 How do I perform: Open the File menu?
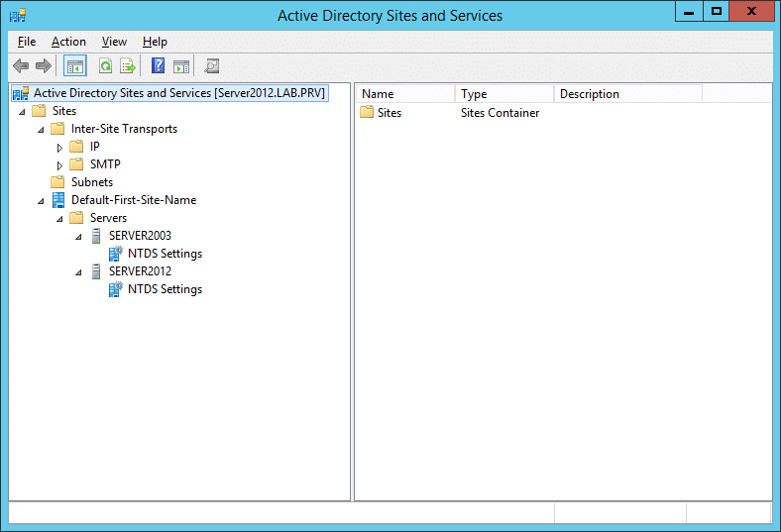27,42
